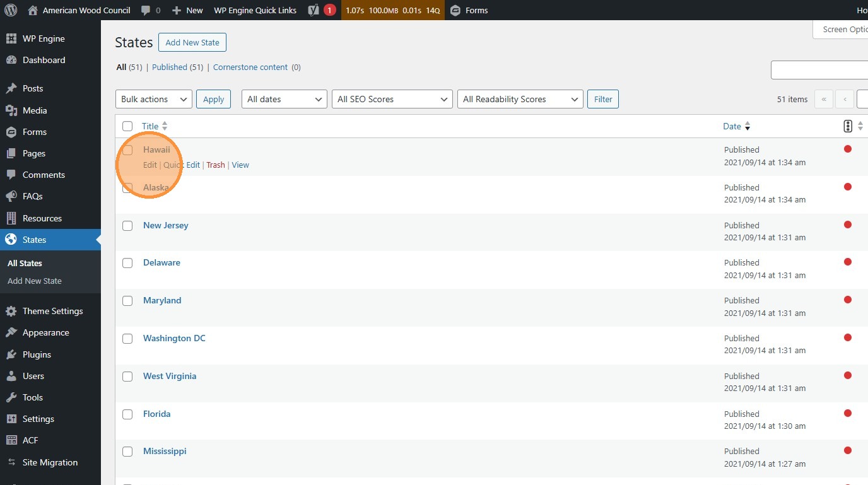Viewport: 868px width, 485px height.
Task: Click the Add New State button beside the heading
Action: [x=192, y=42]
